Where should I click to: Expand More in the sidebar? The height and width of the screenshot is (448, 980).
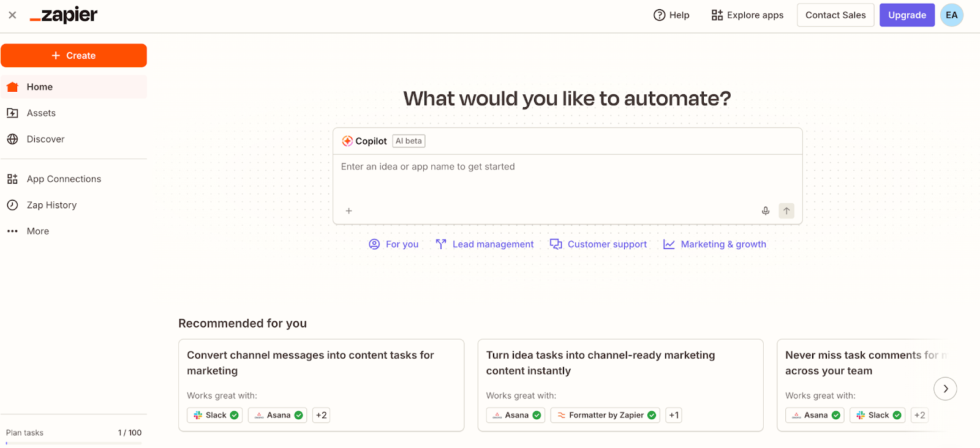(73, 231)
